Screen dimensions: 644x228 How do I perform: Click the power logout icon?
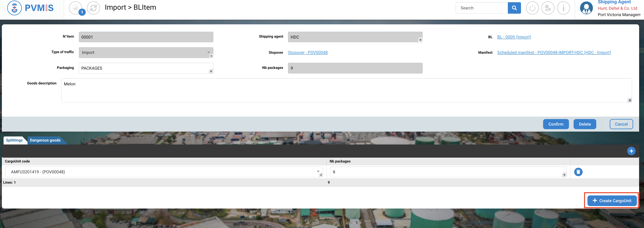click(532, 8)
